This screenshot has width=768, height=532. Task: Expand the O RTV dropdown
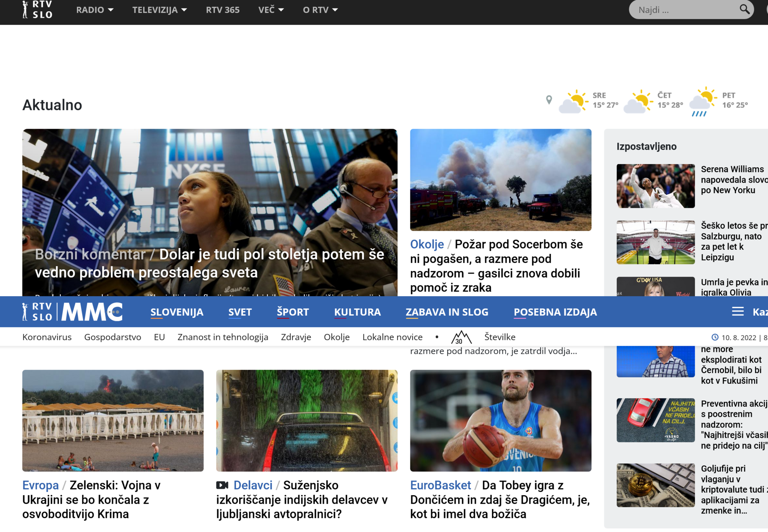tap(320, 10)
